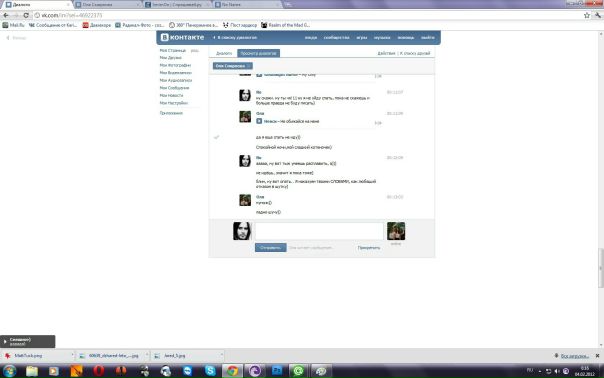Open the purple circular taskbar icon
The image size is (604, 378).
coord(255,371)
